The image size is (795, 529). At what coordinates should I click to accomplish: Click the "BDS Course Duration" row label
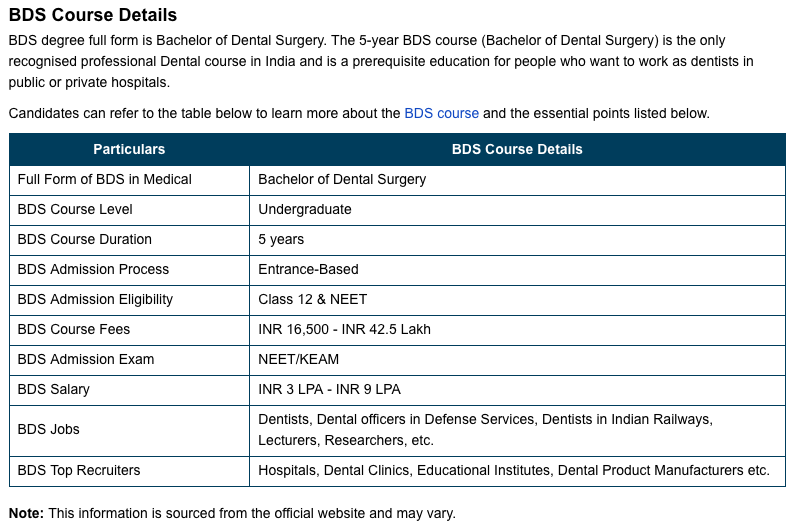(x=85, y=239)
